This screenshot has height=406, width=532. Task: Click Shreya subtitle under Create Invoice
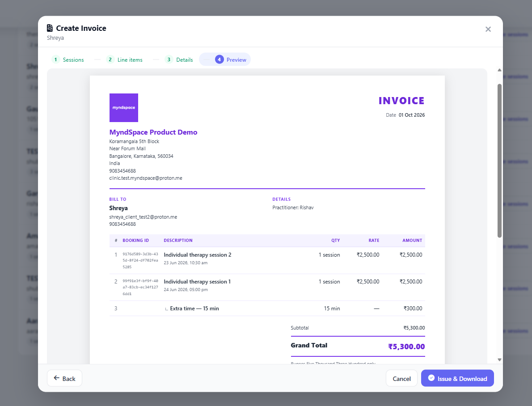tap(55, 38)
